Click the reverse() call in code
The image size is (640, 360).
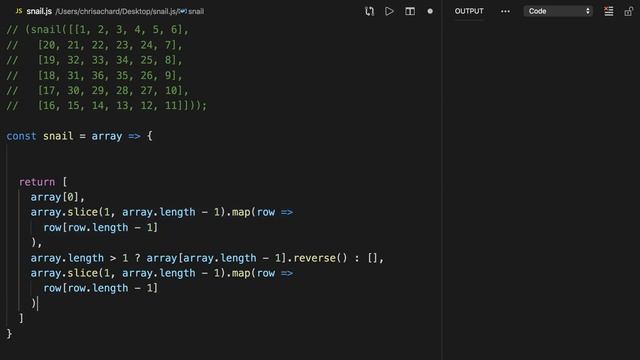320,258
